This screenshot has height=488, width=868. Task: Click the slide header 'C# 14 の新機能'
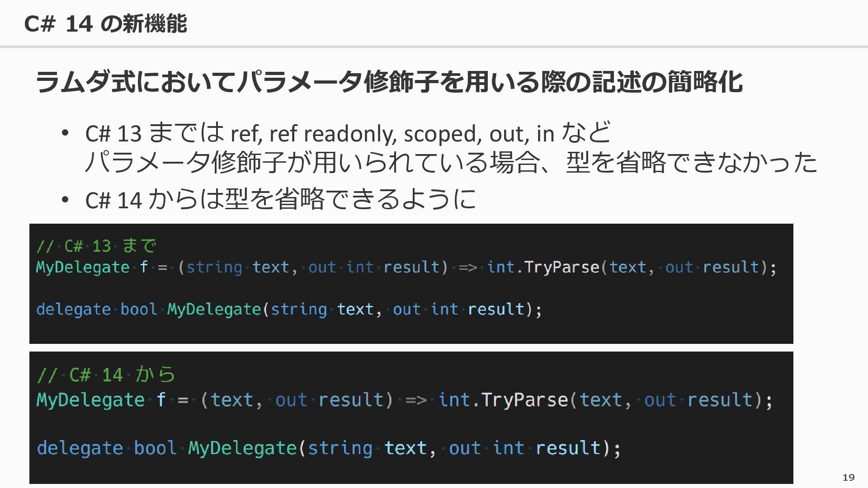pyautogui.click(x=105, y=23)
